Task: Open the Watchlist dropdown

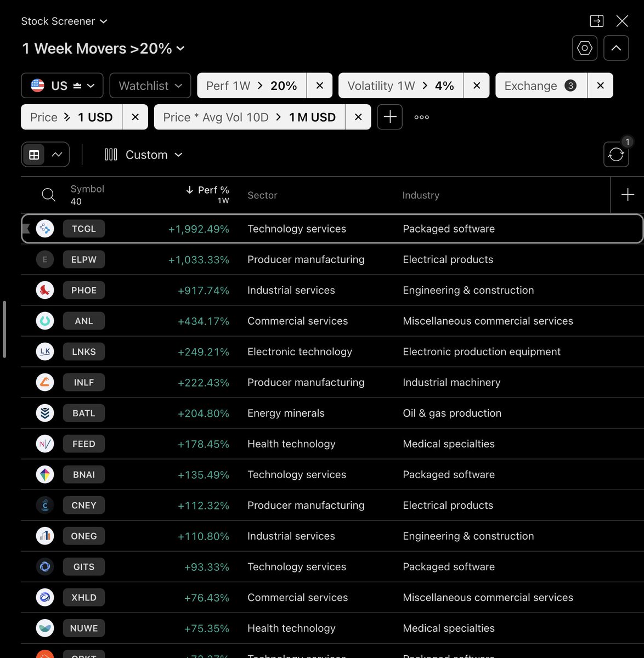Action: 150,86
